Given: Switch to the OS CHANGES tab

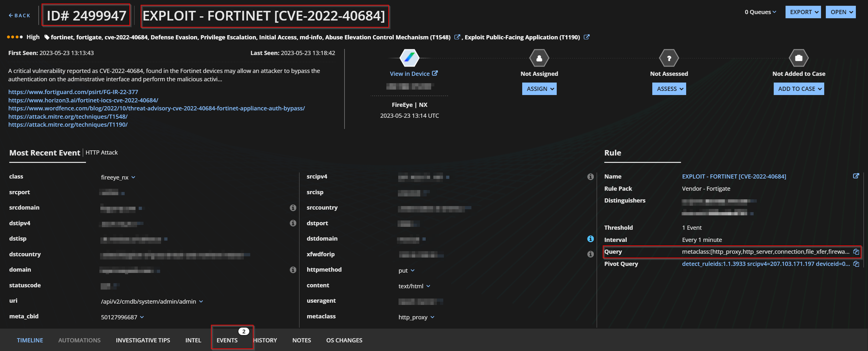Looking at the screenshot, I should click(344, 340).
